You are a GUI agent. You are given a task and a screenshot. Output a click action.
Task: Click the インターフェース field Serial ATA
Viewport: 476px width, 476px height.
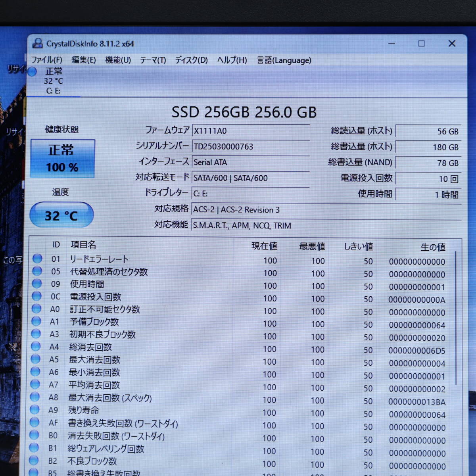pos(251,162)
